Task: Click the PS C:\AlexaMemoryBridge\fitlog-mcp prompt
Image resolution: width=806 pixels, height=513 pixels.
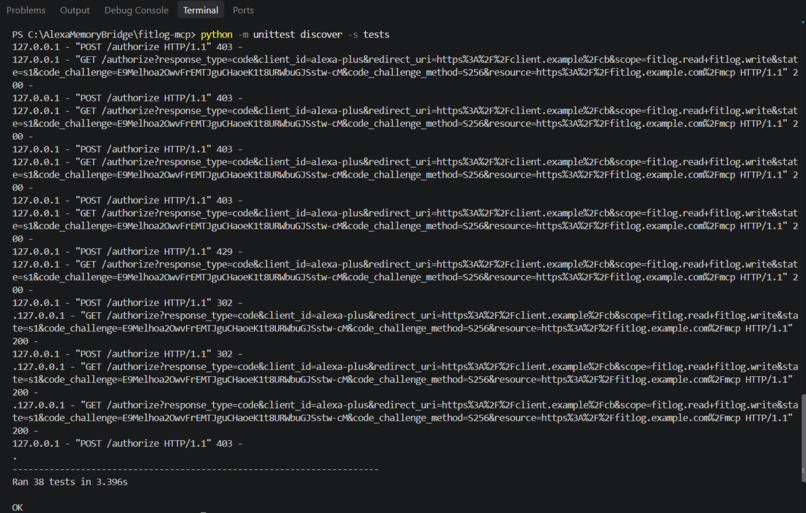Action: (104, 34)
